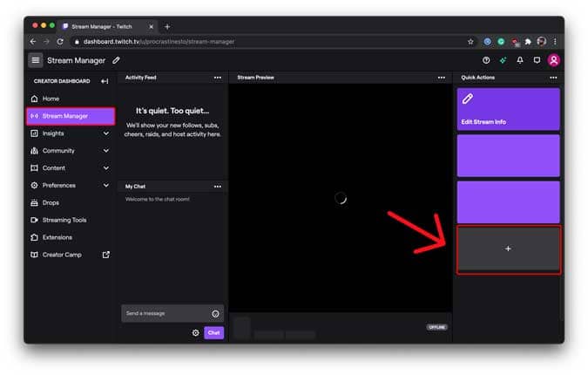Click the pink user profile avatar

point(554,60)
